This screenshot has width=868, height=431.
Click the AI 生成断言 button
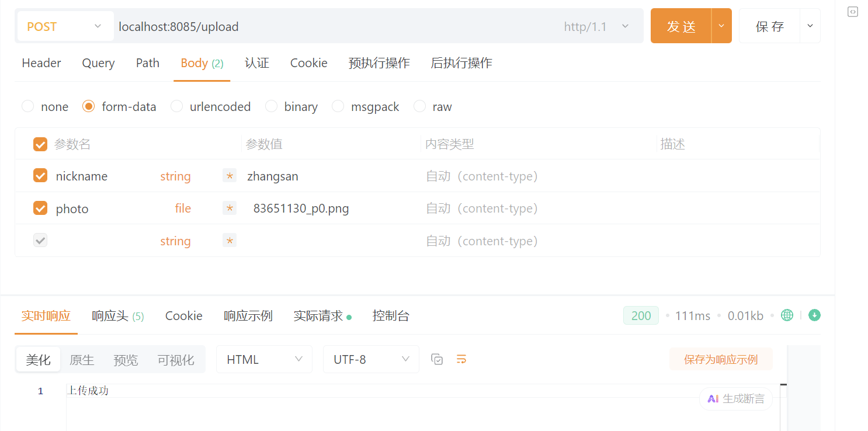point(735,399)
